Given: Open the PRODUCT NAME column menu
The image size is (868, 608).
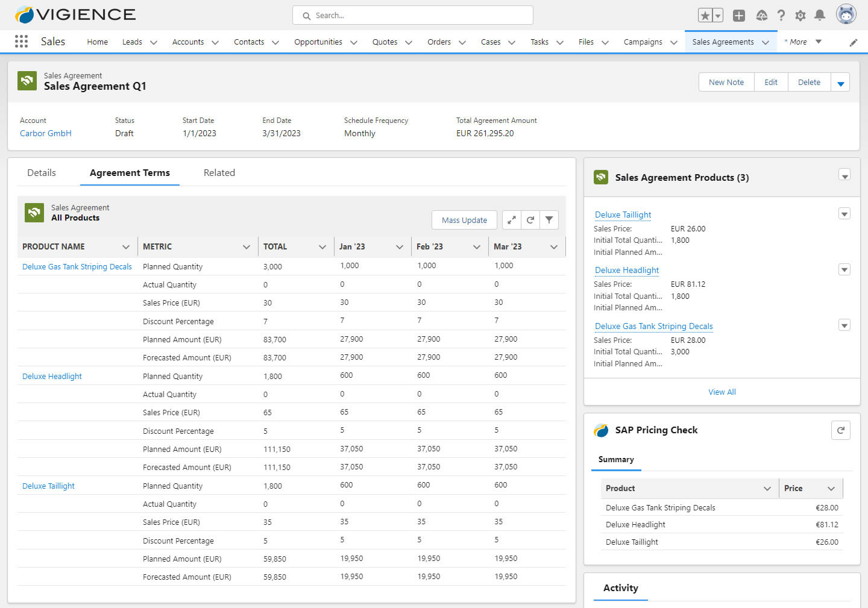Looking at the screenshot, I should point(126,247).
